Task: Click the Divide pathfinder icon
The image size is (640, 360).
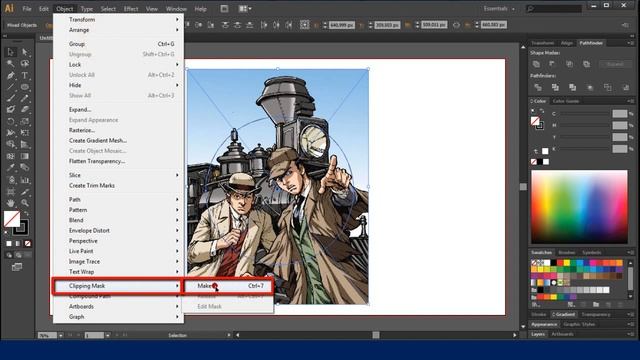Action: 538,87
